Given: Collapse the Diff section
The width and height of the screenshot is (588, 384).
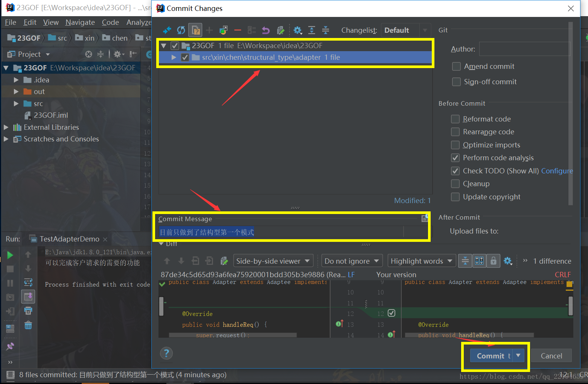Looking at the screenshot, I should [161, 244].
